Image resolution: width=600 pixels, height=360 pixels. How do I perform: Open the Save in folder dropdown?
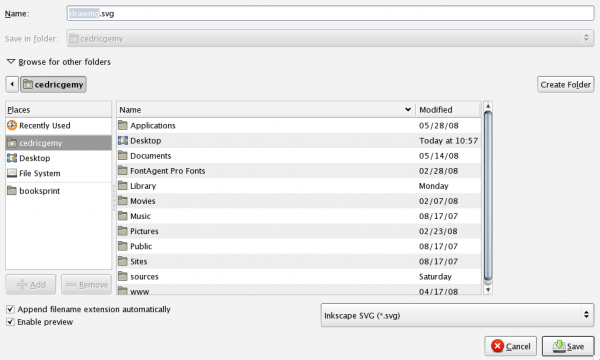tap(330, 38)
